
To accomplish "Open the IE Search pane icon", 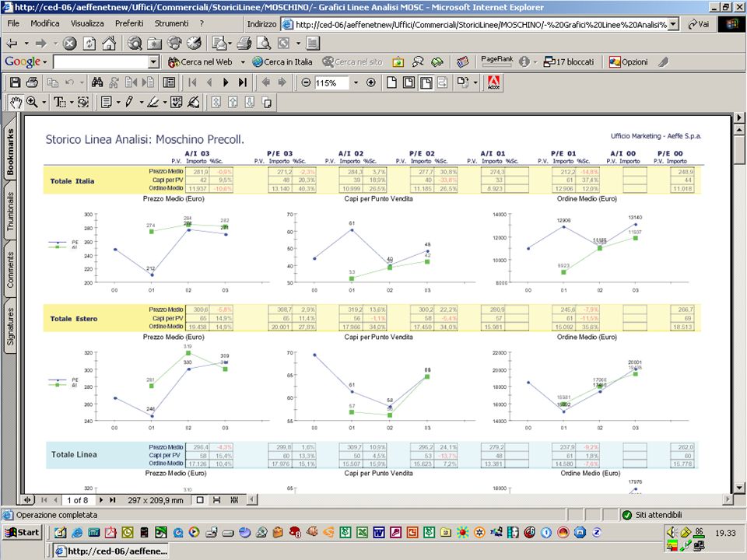I will (135, 44).
